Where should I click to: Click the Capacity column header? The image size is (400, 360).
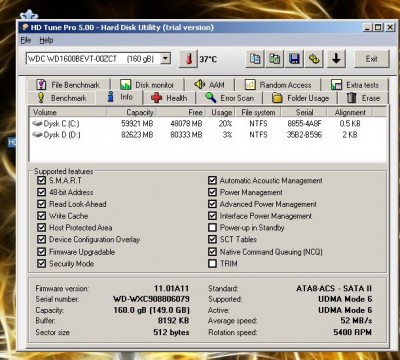132,112
